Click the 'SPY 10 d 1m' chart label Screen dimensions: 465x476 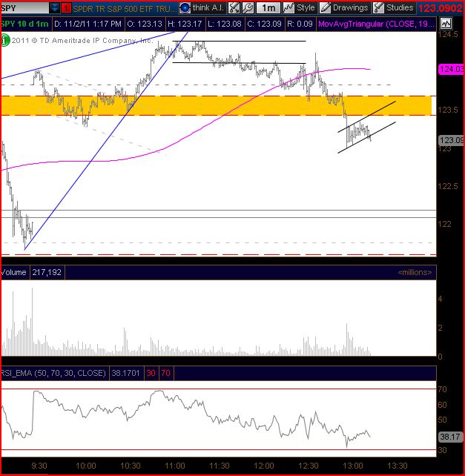click(24, 24)
